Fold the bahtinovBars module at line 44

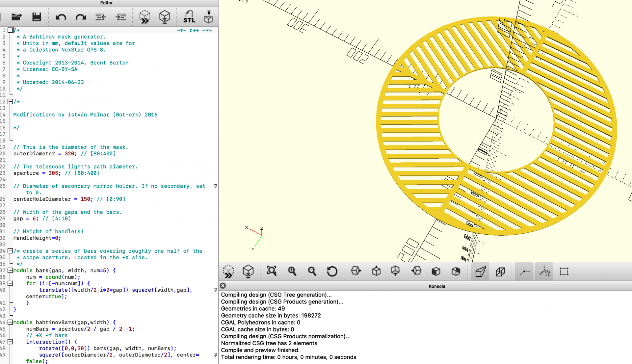pos(10,322)
